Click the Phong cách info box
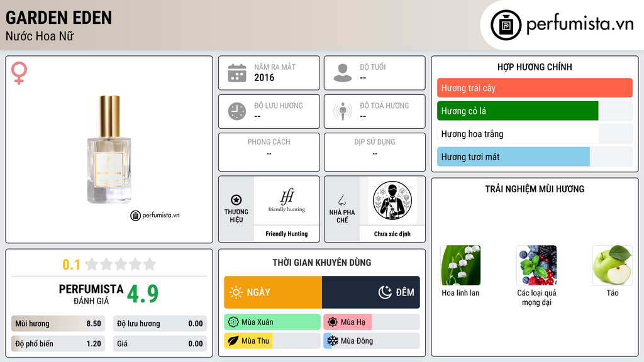The height and width of the screenshot is (362, 644). pyautogui.click(x=269, y=152)
